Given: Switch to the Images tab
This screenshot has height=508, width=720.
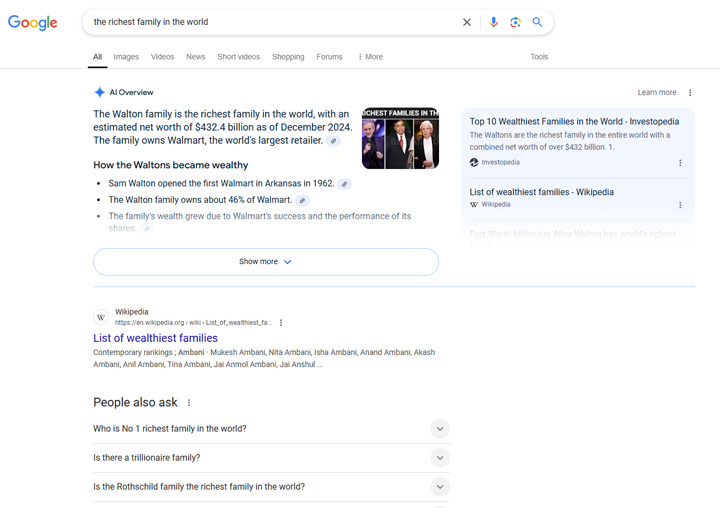Looking at the screenshot, I should (126, 57).
